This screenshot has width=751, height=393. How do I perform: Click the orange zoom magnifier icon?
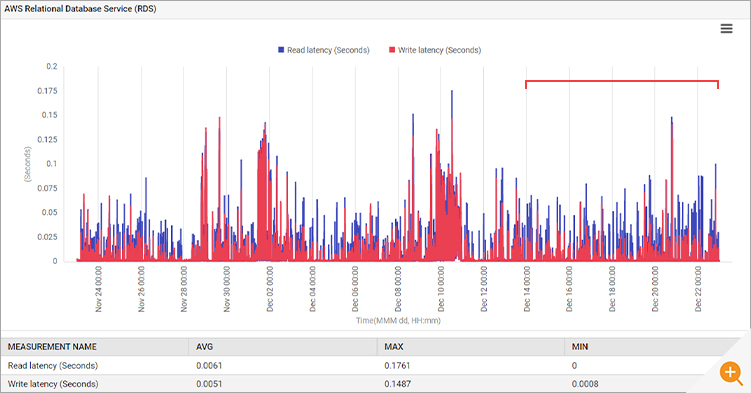tap(730, 372)
